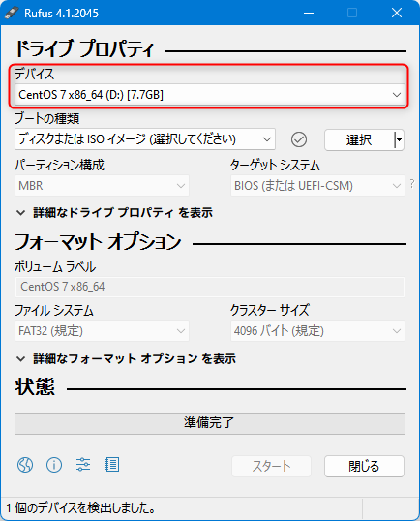The width and height of the screenshot is (420, 521).
Task: Click the 選択 button
Action: tap(359, 139)
